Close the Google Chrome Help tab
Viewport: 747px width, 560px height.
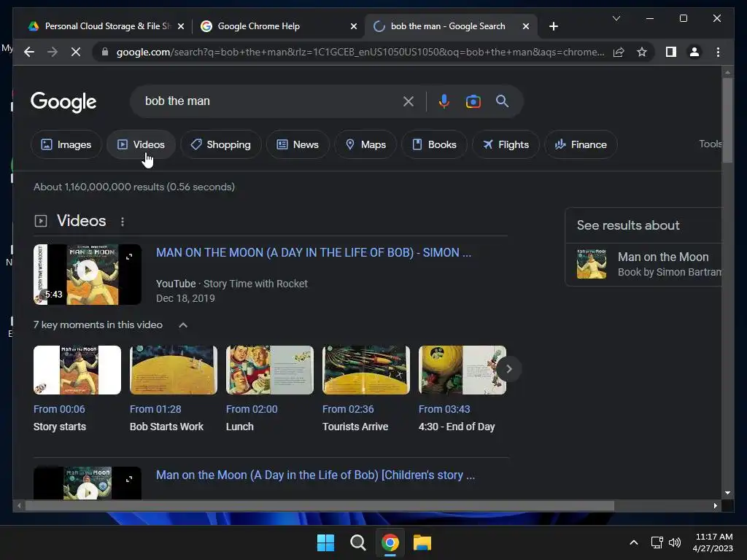(354, 26)
